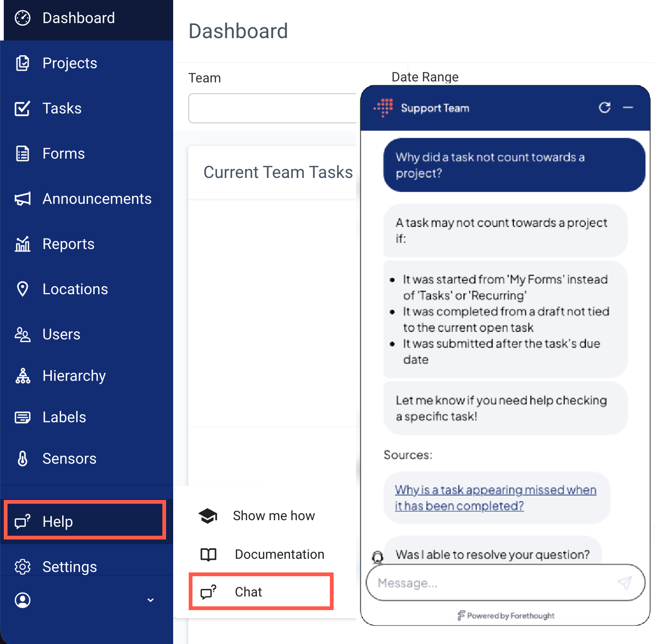Click the Forms document icon

tap(23, 153)
